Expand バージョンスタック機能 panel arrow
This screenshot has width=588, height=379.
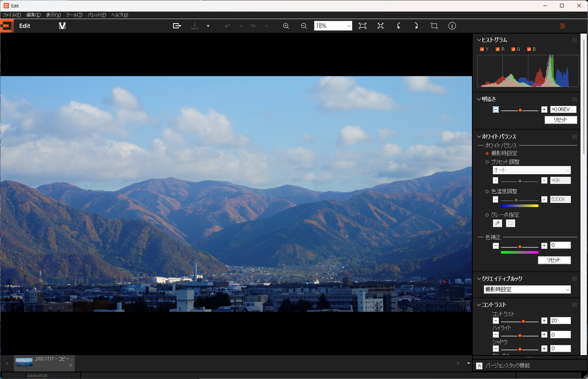pyautogui.click(x=479, y=366)
